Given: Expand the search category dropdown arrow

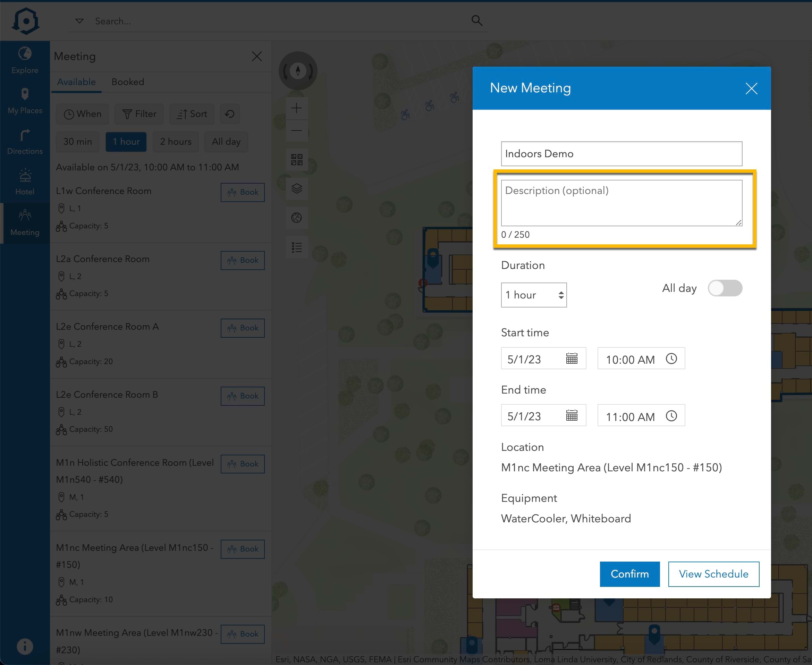Looking at the screenshot, I should click(x=79, y=21).
